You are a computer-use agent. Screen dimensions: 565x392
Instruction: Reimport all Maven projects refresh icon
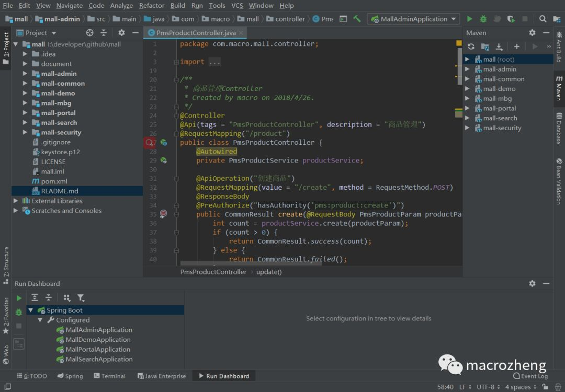tap(471, 47)
